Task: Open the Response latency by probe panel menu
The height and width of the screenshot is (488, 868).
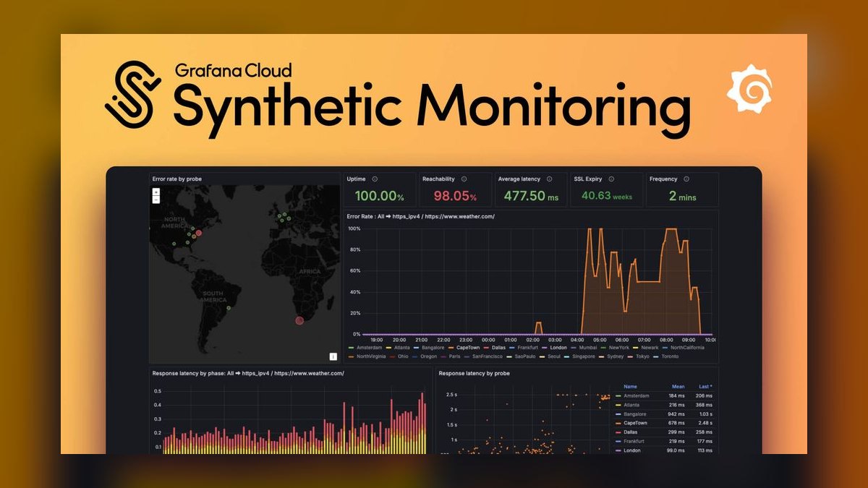Action: pyautogui.click(x=474, y=373)
